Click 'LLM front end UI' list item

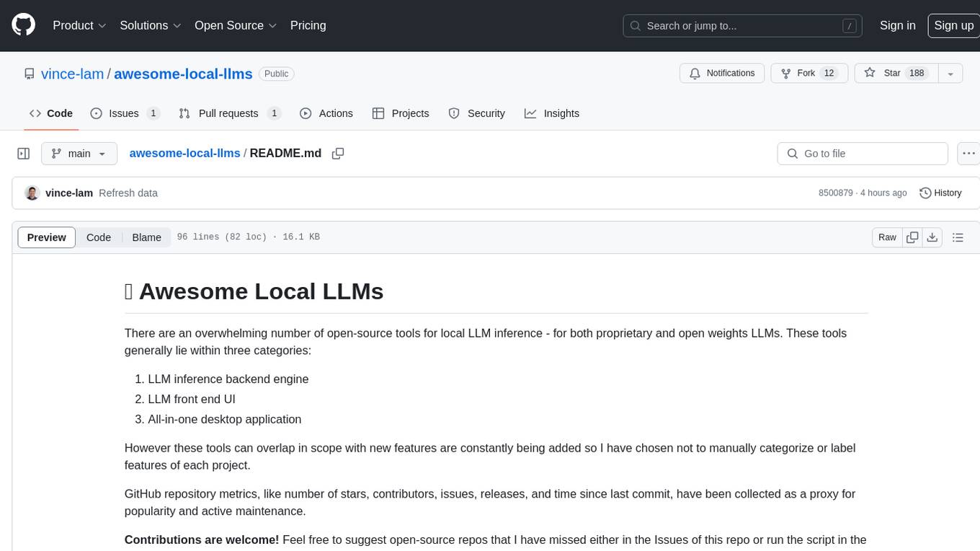pos(192,400)
